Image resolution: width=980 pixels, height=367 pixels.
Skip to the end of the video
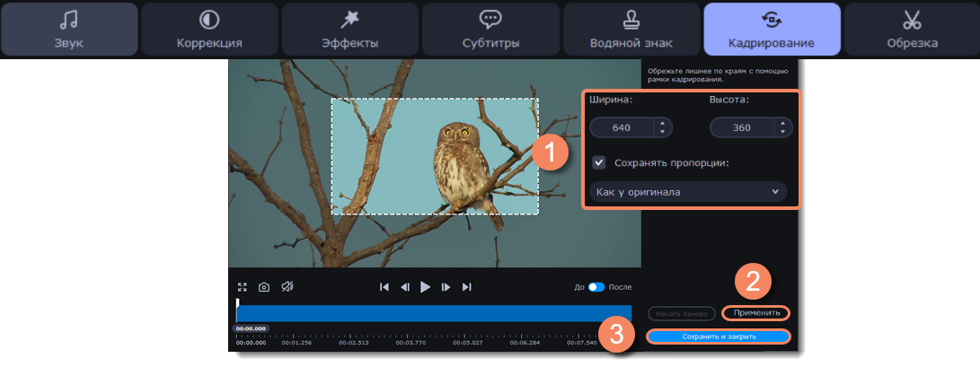coord(466,287)
